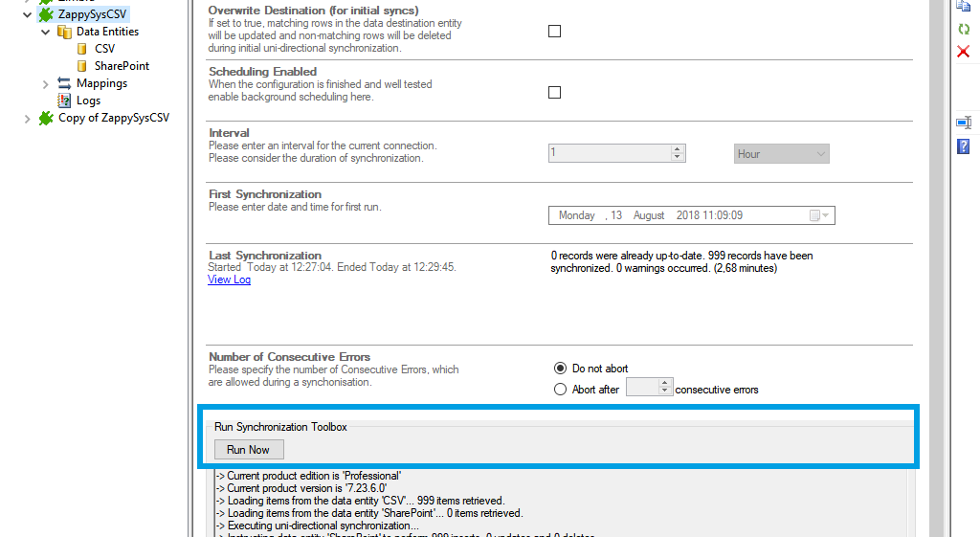Select the CSV data entity icon
This screenshot has width=980, height=537.
[82, 49]
